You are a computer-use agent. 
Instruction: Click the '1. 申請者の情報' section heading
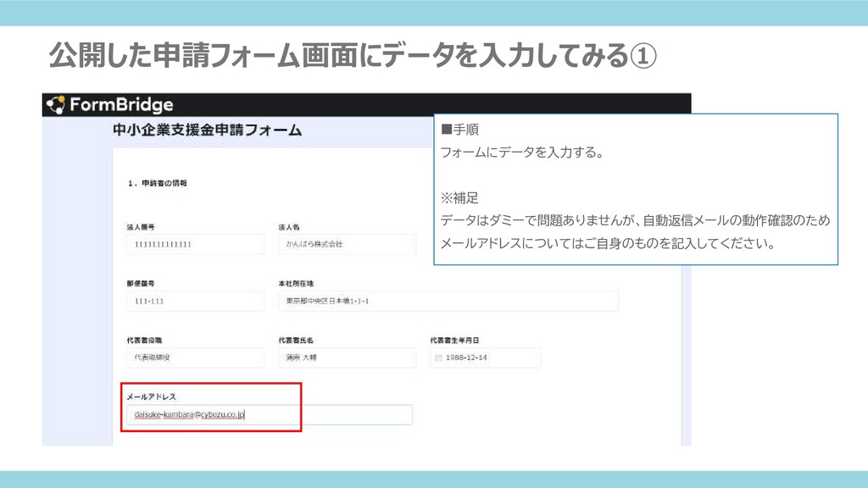pos(157,183)
